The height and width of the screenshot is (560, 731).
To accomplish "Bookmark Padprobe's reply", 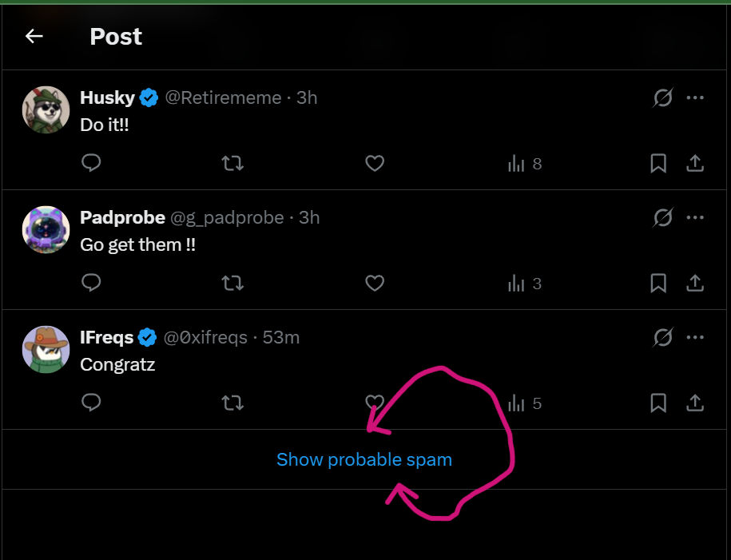I will click(658, 283).
